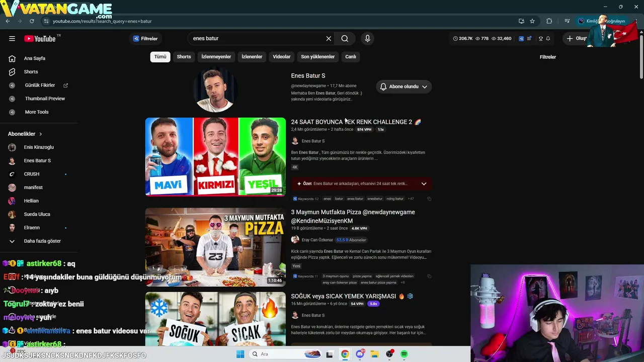Select the Shorts filter chip

(184, 57)
